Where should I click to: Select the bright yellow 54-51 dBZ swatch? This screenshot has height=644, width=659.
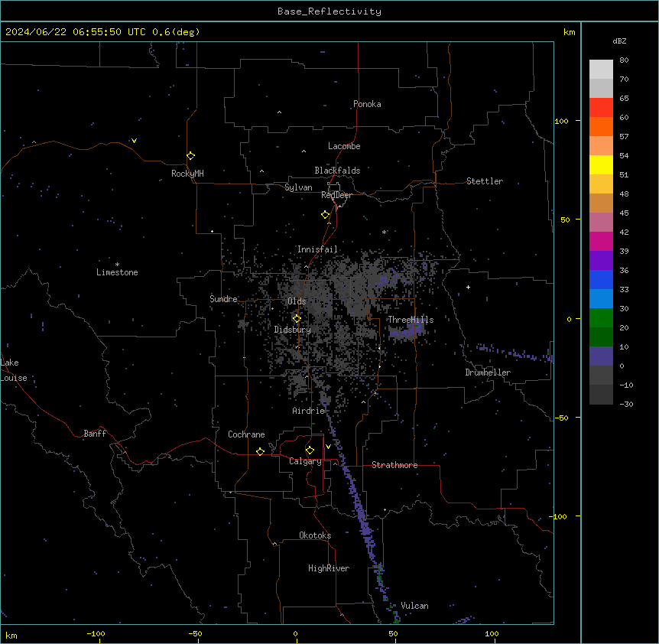click(x=601, y=164)
